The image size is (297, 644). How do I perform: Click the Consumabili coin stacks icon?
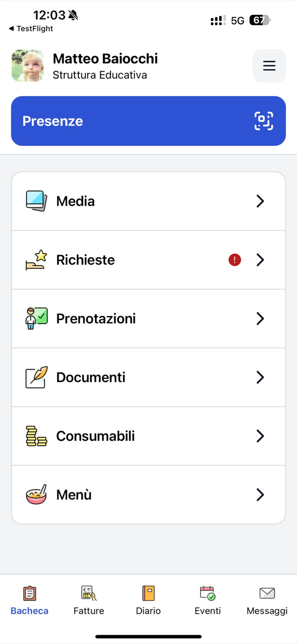pyautogui.click(x=36, y=436)
